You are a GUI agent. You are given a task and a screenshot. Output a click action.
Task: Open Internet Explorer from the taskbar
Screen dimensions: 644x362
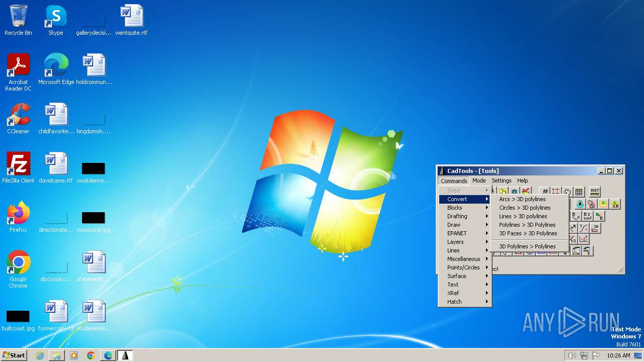40,355
